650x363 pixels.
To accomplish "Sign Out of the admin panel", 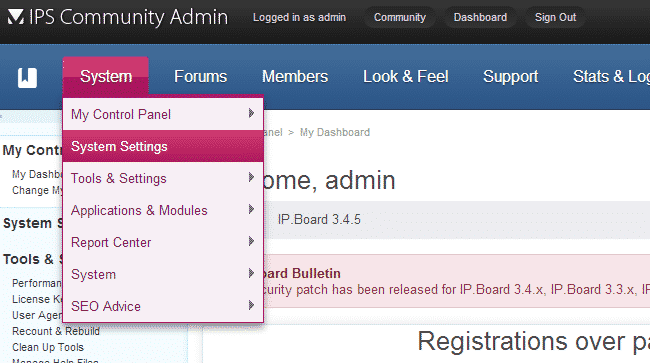I will point(555,17).
